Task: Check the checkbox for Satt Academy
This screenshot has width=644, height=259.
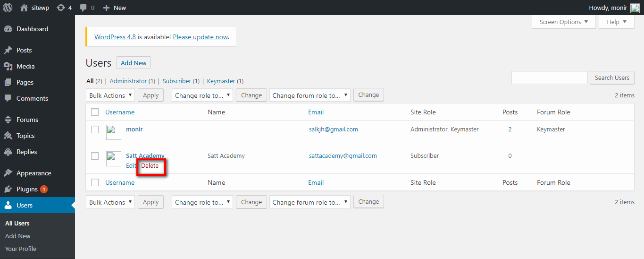Action: pos(95,156)
